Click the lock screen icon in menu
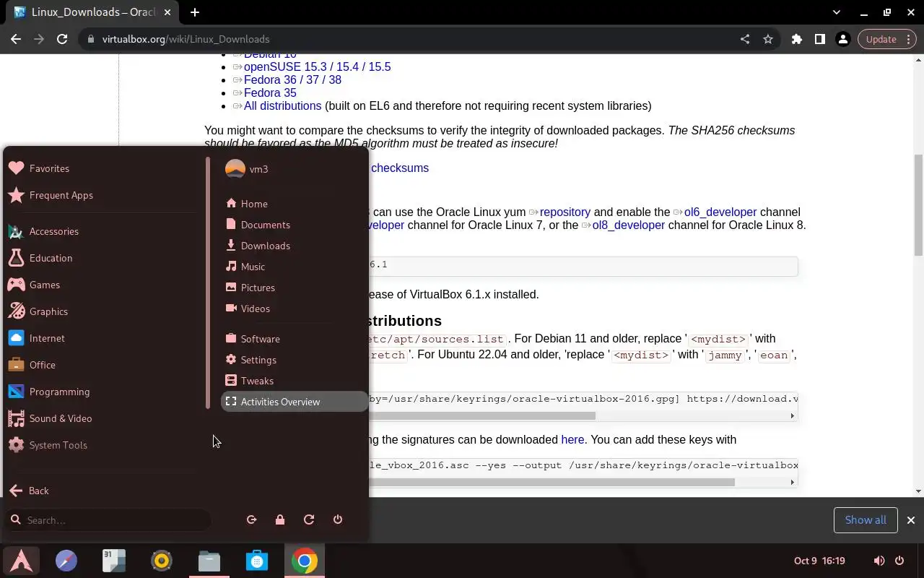 [x=280, y=519]
